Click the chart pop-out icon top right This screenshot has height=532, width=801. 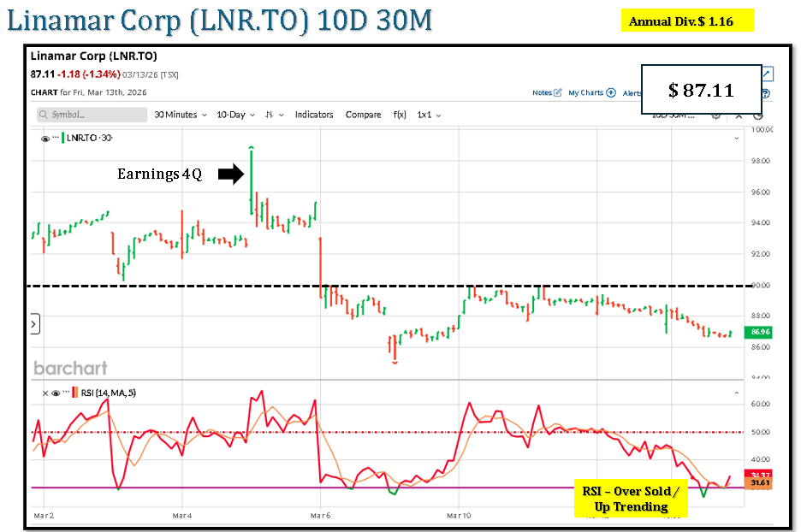(767, 74)
